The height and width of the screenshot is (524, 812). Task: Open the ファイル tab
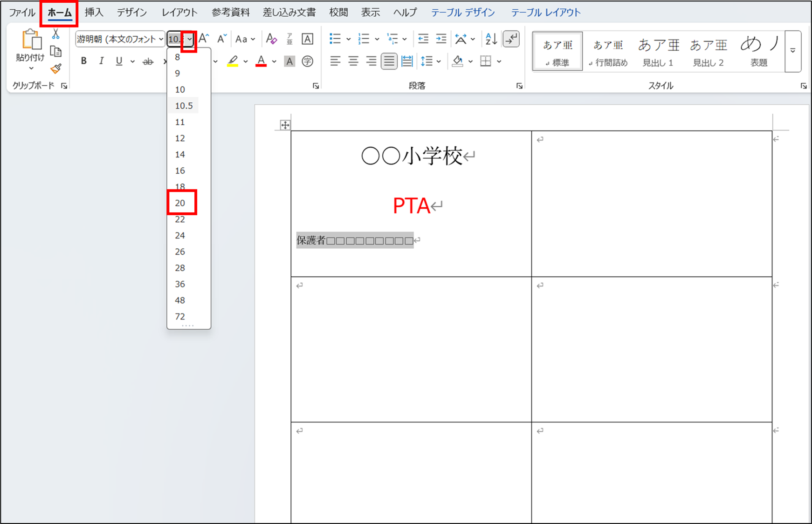click(22, 13)
